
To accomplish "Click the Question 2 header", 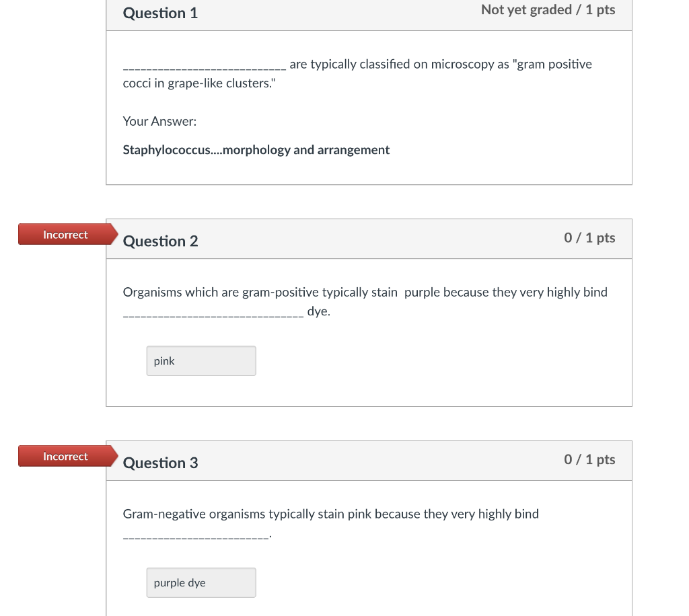I will click(x=160, y=241).
